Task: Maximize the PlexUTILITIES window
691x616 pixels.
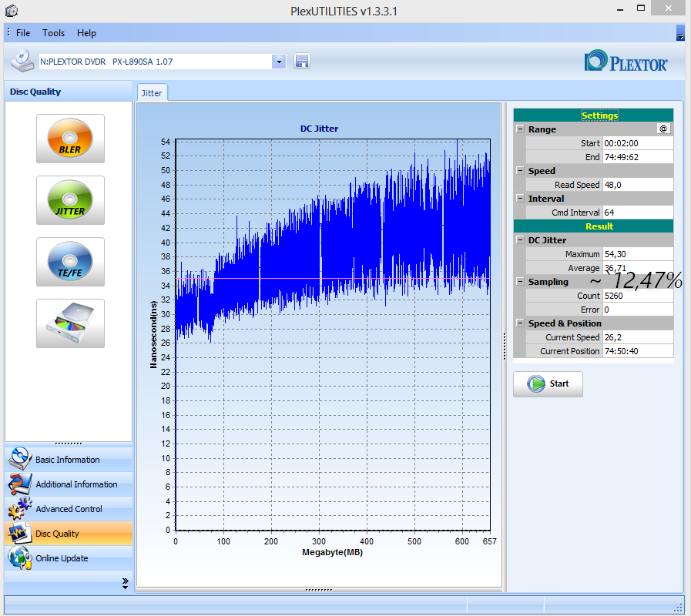Action: click(x=641, y=8)
